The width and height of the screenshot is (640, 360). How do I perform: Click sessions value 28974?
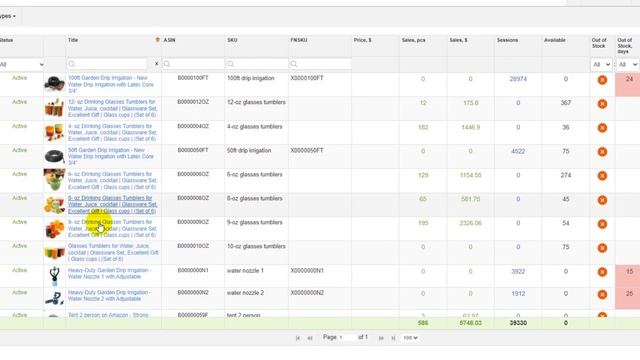[x=518, y=79]
